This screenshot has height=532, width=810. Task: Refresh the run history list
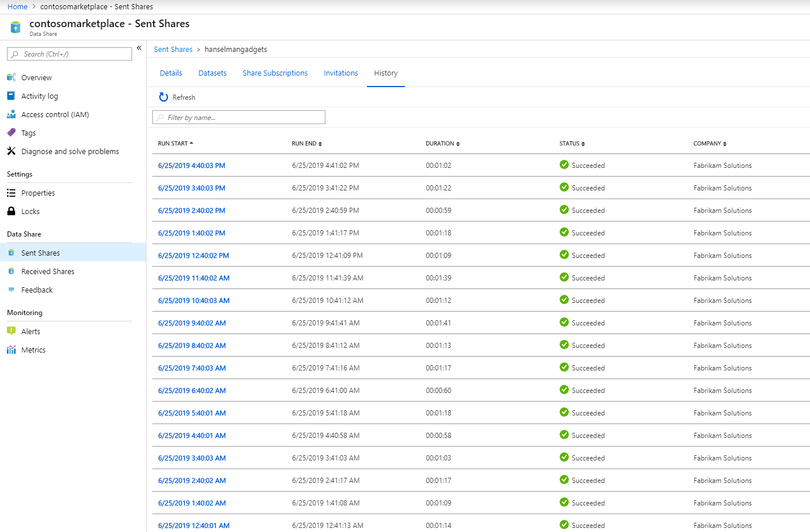point(177,97)
